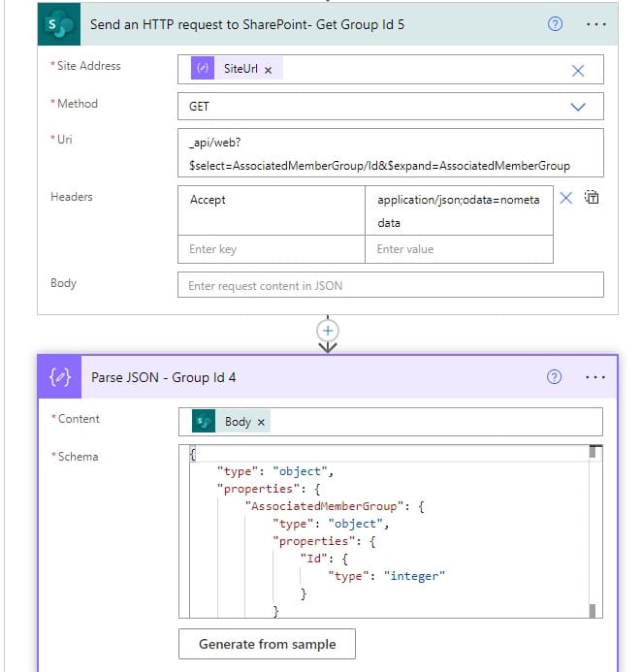
Task: Click the Body request content field
Action: point(391,285)
